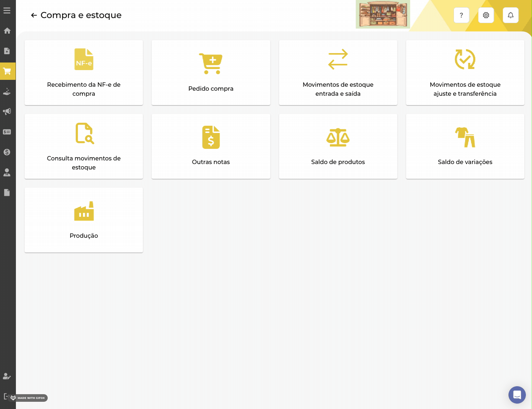Select the dollar coin icon in sidebar
Viewport: 532px width, 409px height.
[7, 152]
